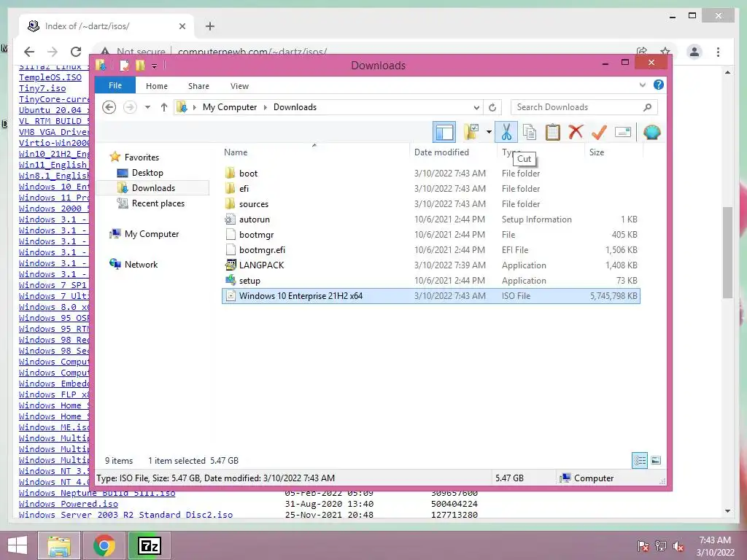Click the Chrome profile avatar icon
This screenshot has height=560, width=747.
coord(694,52)
